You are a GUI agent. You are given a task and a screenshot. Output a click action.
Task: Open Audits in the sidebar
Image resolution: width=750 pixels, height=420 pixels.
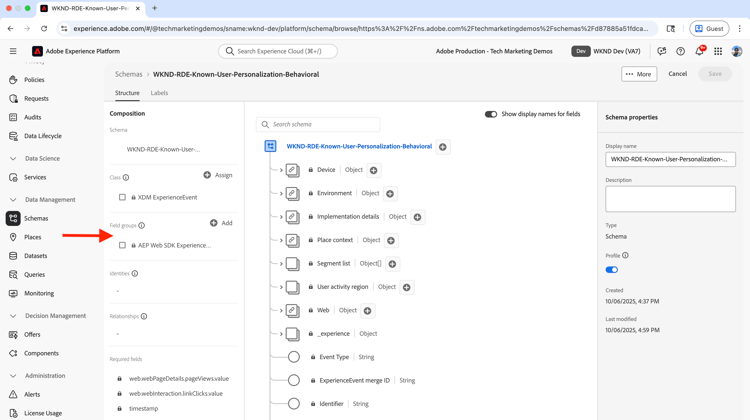coord(33,117)
